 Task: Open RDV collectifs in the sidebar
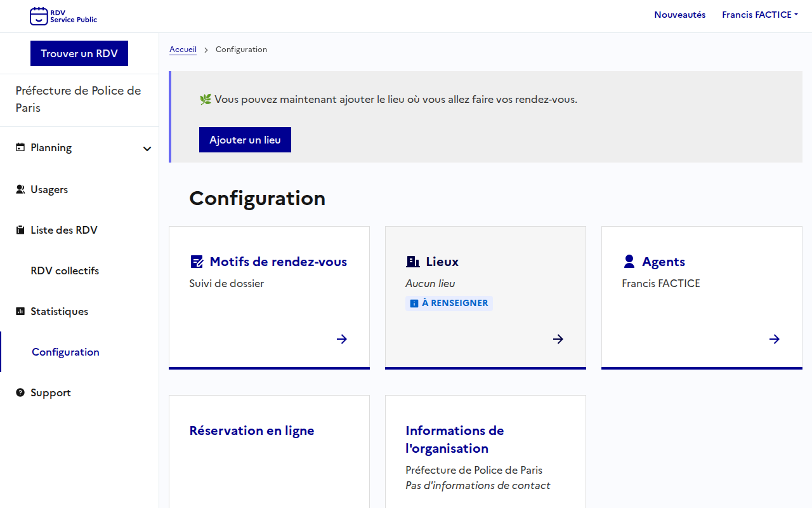[65, 271]
